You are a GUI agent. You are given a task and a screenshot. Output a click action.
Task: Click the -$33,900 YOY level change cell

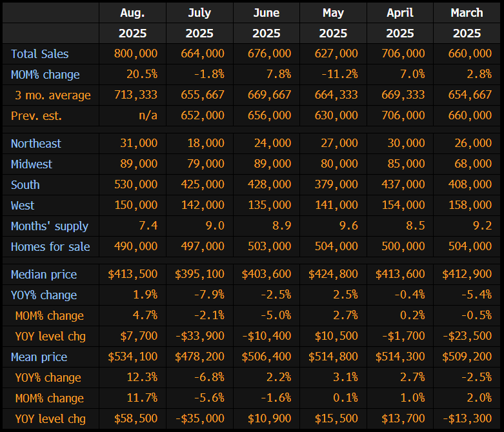(200, 337)
